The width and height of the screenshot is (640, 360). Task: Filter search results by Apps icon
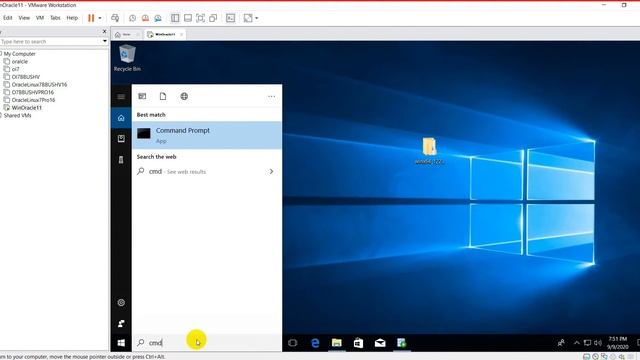(142, 96)
